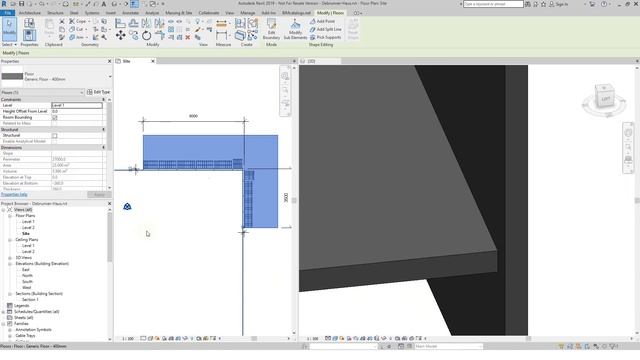Screen dimensions: 640x360
Task: Toggle the Room Bounding checkbox
Action: pos(55,118)
